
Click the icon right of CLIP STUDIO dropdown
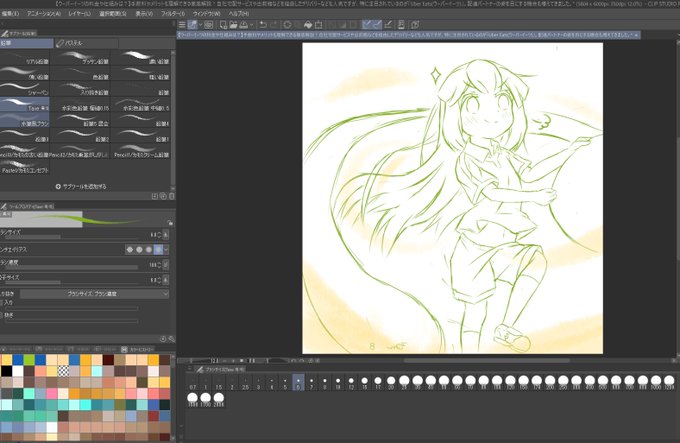(209, 25)
